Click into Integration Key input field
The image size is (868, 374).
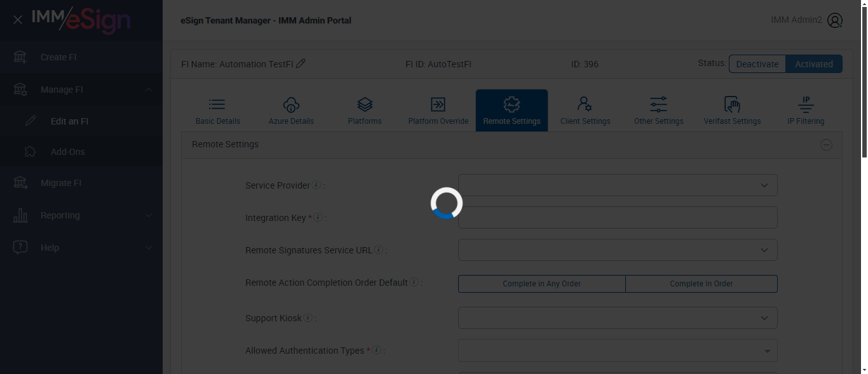coord(618,218)
